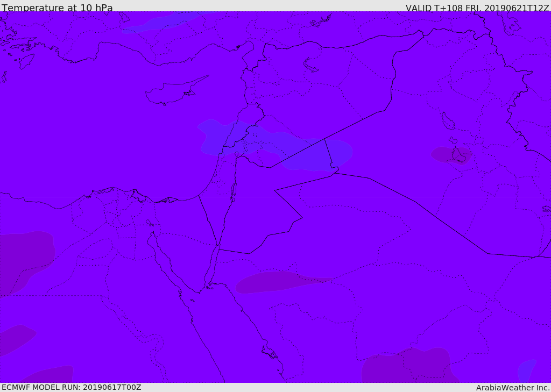Click the 'VALID T+108 FRI. 20190621T12Z' label
The image size is (551, 392).
(477, 8)
